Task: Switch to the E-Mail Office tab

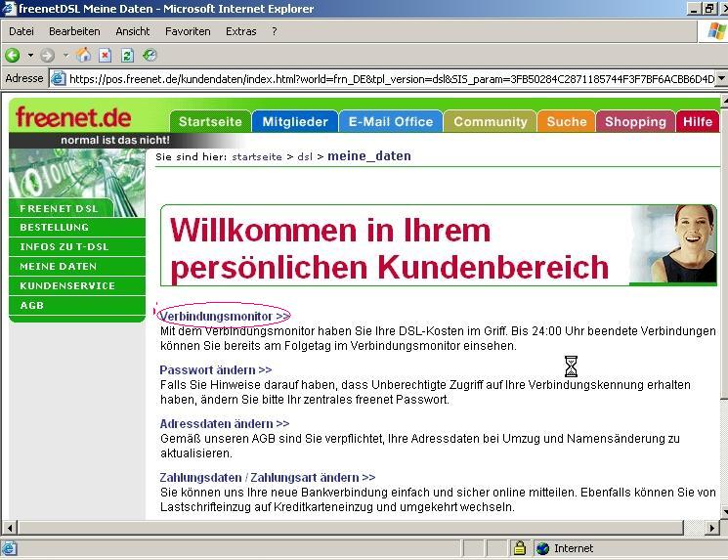Action: point(390,122)
